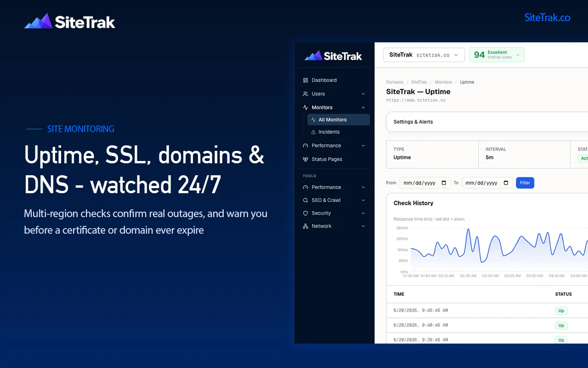Follow the Domains breadcrumb link
Viewport: 588px width, 368px height.
[x=395, y=82]
